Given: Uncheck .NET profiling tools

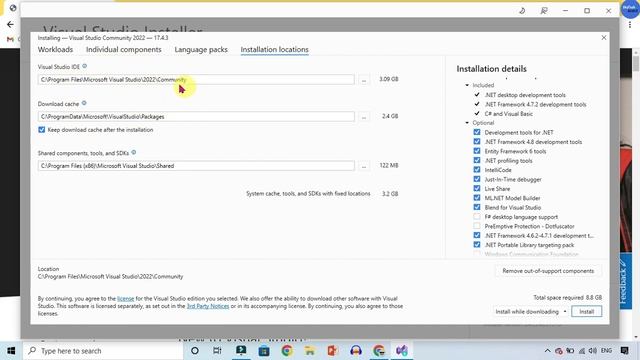Looking at the screenshot, I should tap(477, 160).
